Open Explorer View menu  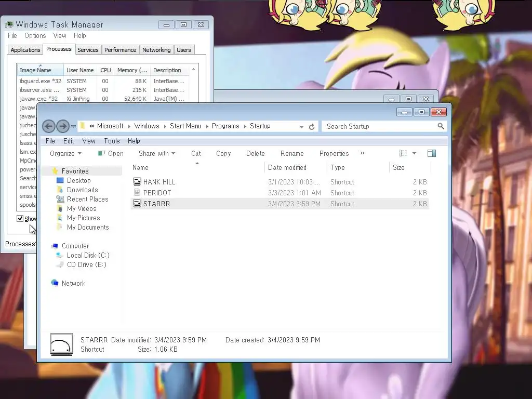pyautogui.click(x=88, y=141)
